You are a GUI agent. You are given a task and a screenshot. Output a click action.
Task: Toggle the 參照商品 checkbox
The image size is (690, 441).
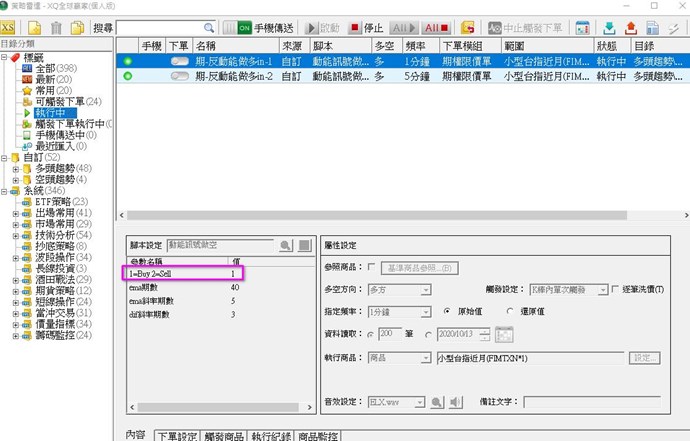[372, 267]
